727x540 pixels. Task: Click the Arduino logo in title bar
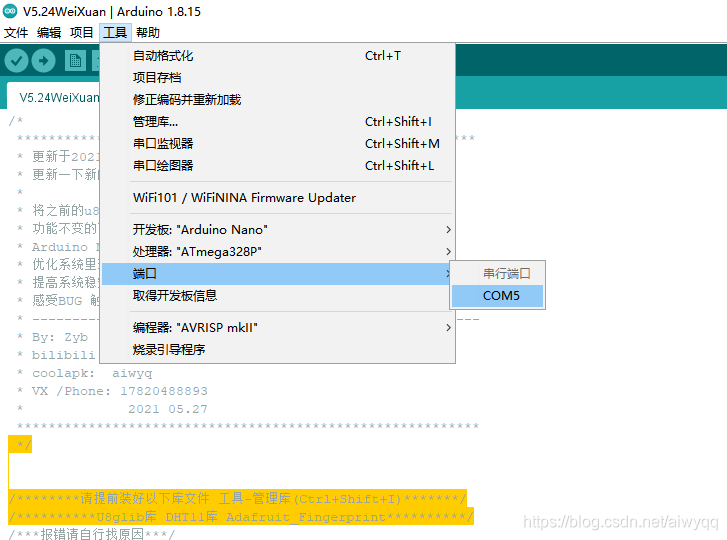point(10,11)
